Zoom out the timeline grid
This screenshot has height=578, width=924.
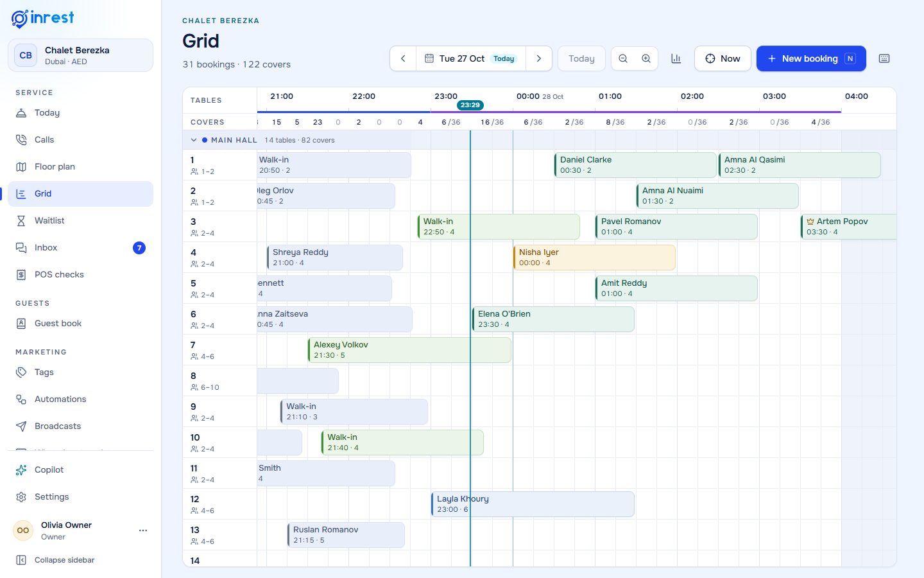623,58
